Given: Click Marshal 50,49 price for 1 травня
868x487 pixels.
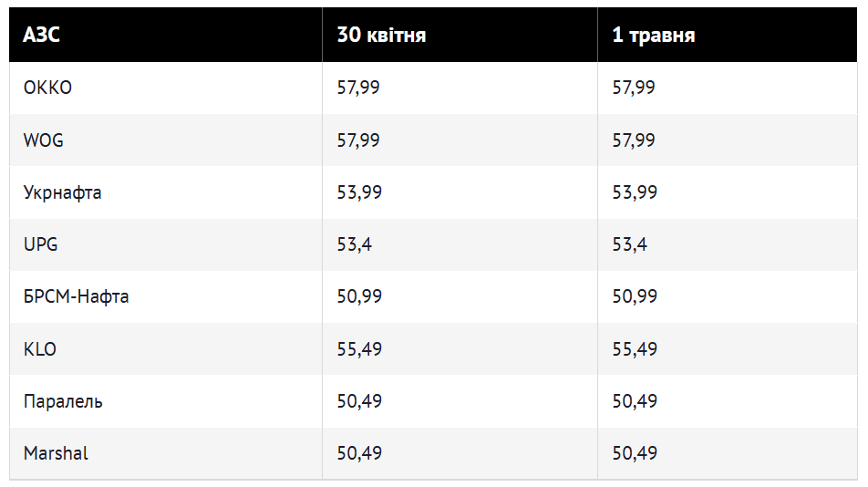Looking at the screenshot, I should [x=635, y=453].
